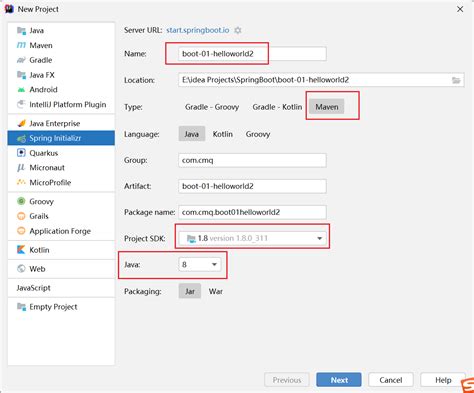
Task: Click the Help button
Action: [x=443, y=380]
